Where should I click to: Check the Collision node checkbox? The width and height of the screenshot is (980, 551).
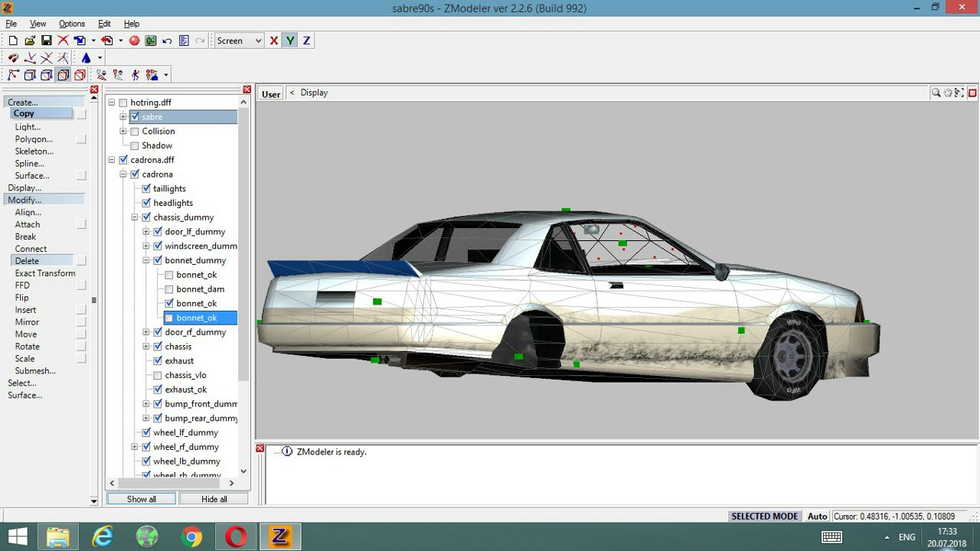pos(135,131)
